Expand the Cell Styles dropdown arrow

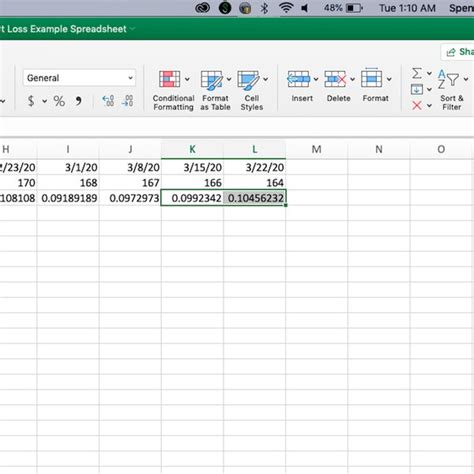265,79
